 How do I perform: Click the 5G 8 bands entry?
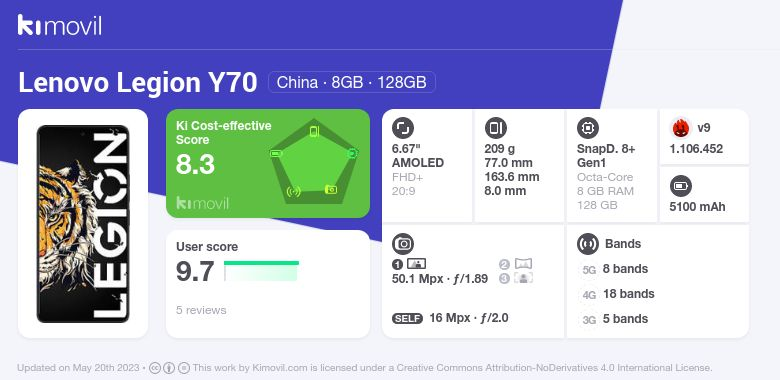[x=614, y=269]
